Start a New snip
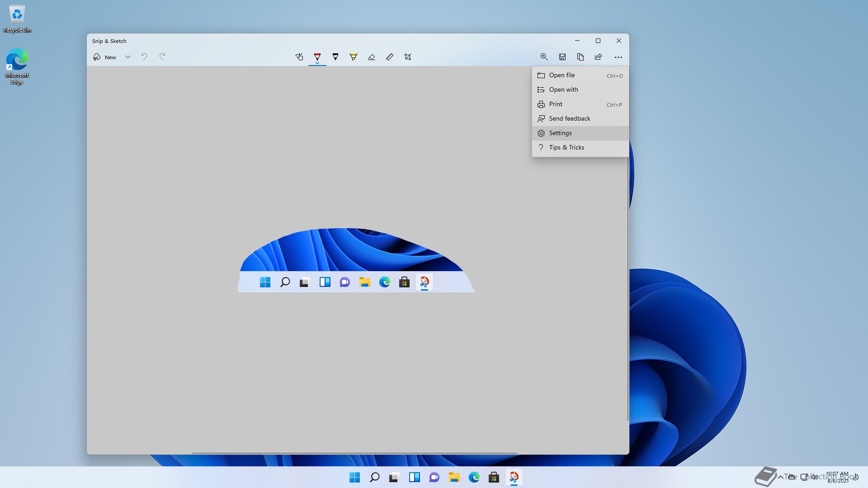 [x=105, y=57]
